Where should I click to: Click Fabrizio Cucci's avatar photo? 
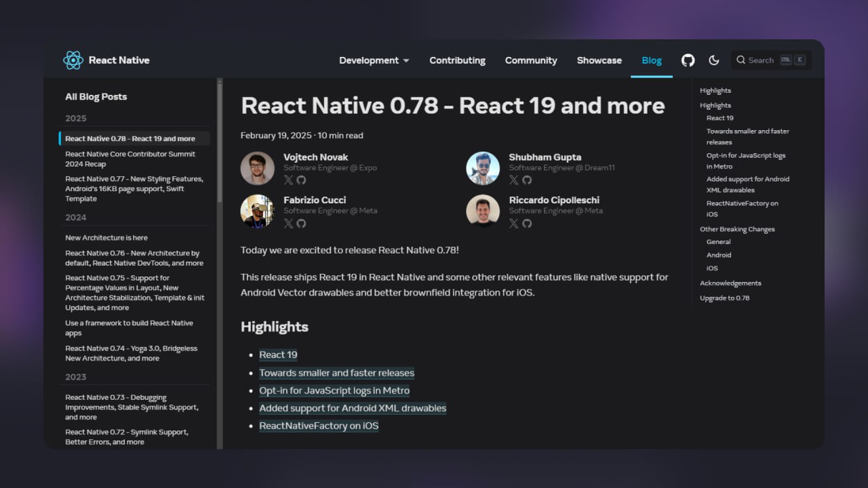258,211
